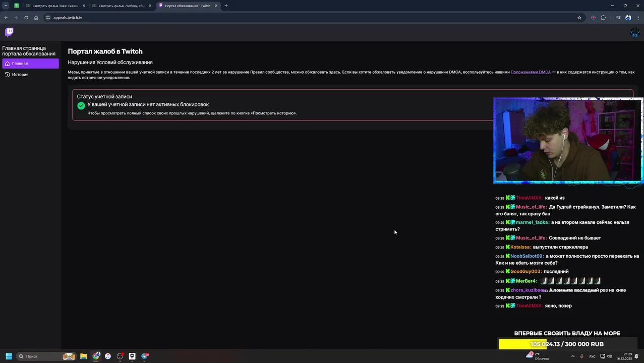Open the music app icon on taskbar

click(108, 356)
